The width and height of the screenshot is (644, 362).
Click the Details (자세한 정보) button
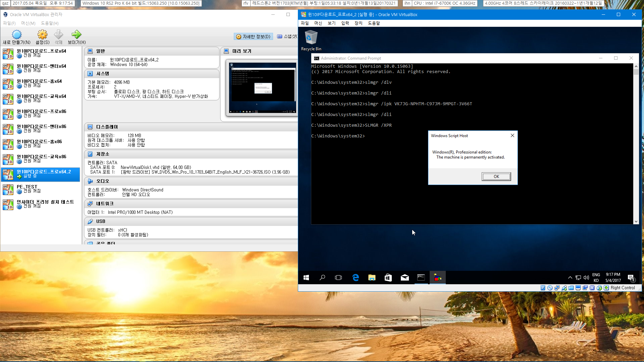(x=253, y=37)
